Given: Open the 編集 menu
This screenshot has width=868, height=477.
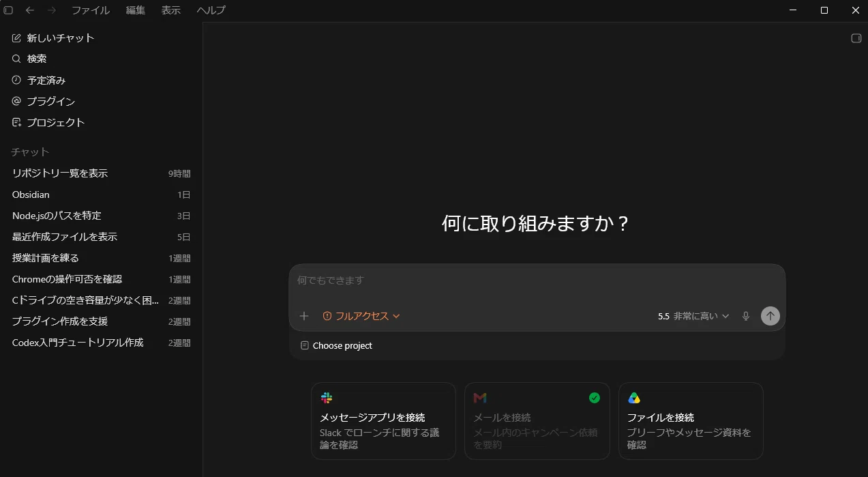Looking at the screenshot, I should click(136, 10).
